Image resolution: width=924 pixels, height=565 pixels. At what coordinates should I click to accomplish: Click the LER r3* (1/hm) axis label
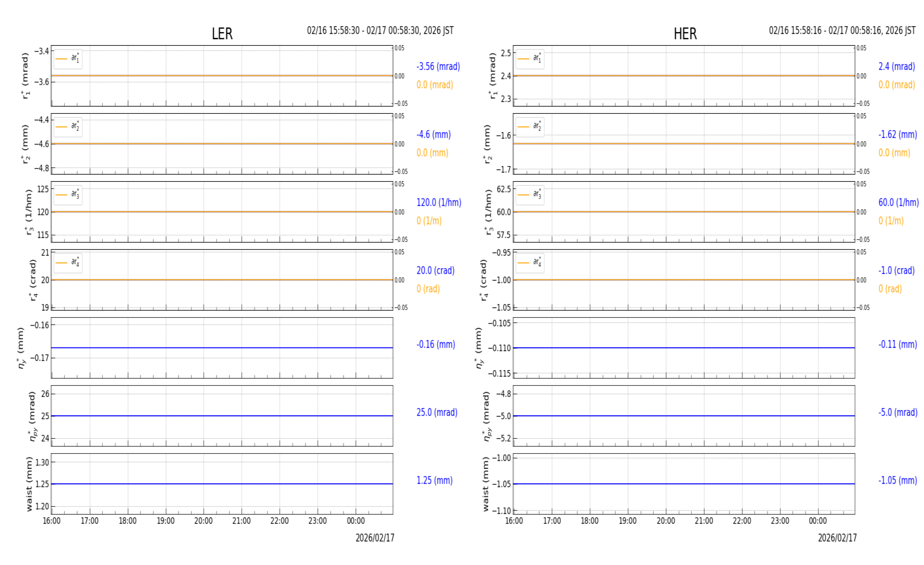pyautogui.click(x=28, y=212)
